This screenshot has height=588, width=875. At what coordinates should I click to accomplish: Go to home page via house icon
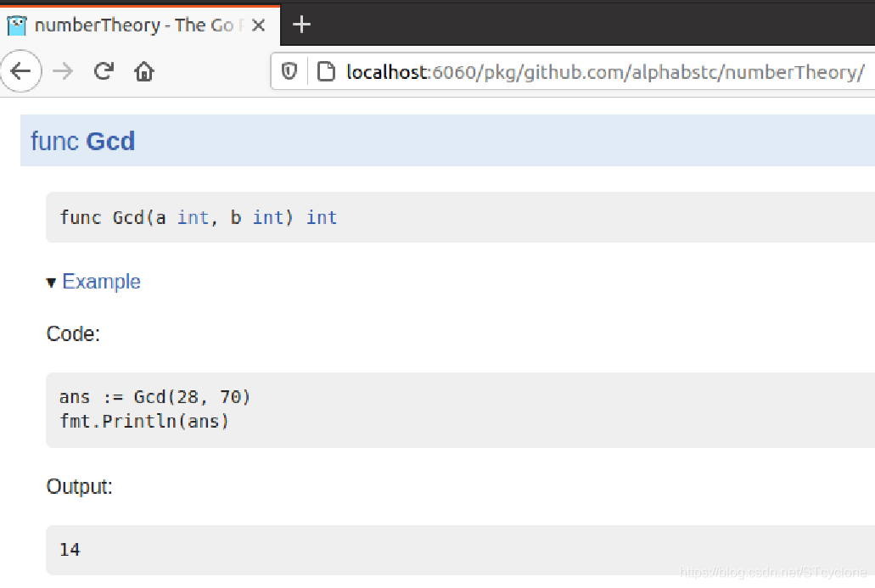[144, 71]
